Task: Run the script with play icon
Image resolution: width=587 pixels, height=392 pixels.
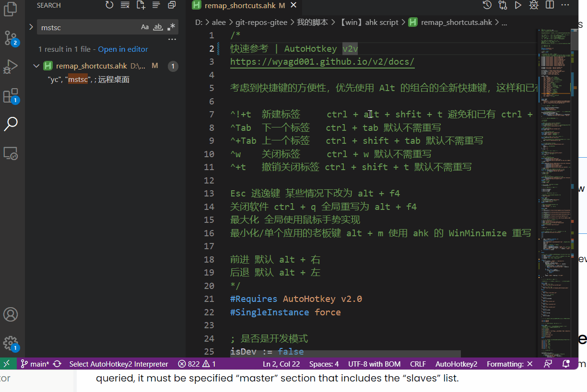Action: pos(518,5)
